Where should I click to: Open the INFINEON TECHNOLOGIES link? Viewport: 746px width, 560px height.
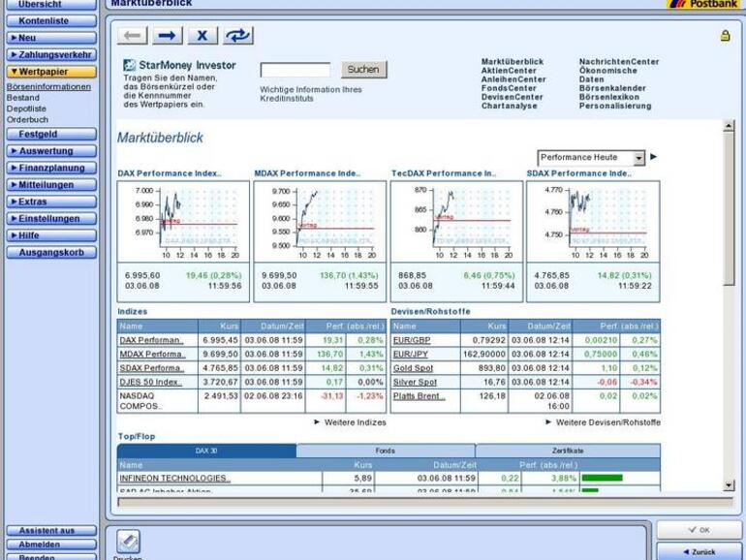(x=174, y=478)
